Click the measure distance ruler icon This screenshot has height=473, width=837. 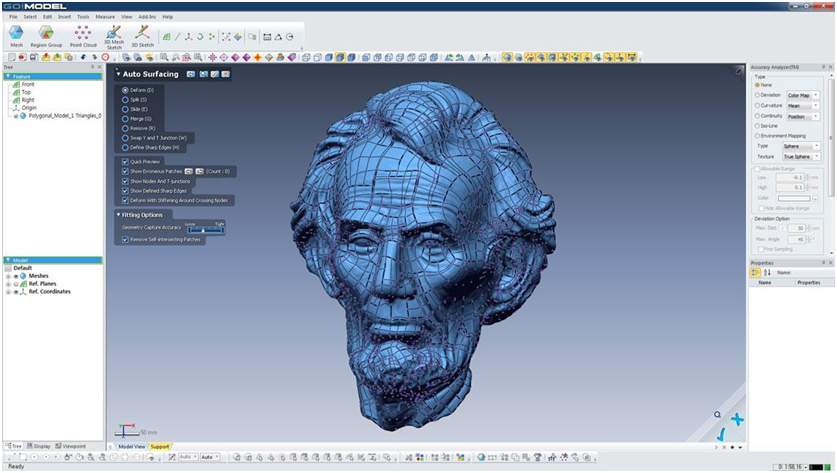point(267,37)
